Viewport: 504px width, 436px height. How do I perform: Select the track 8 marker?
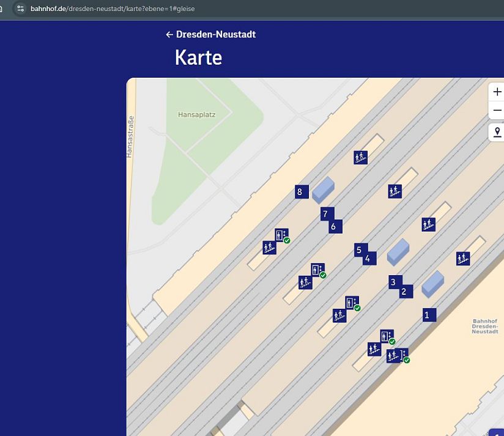[300, 192]
